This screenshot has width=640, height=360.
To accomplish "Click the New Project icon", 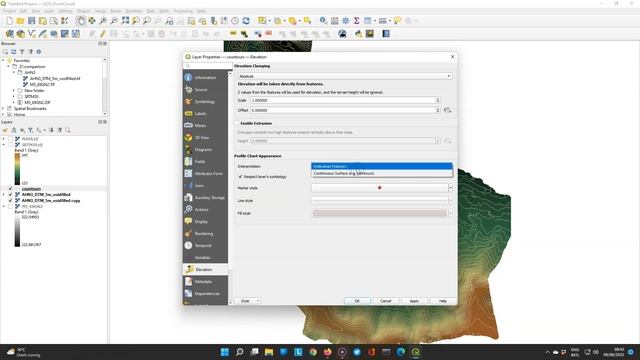I will click(x=9, y=21).
